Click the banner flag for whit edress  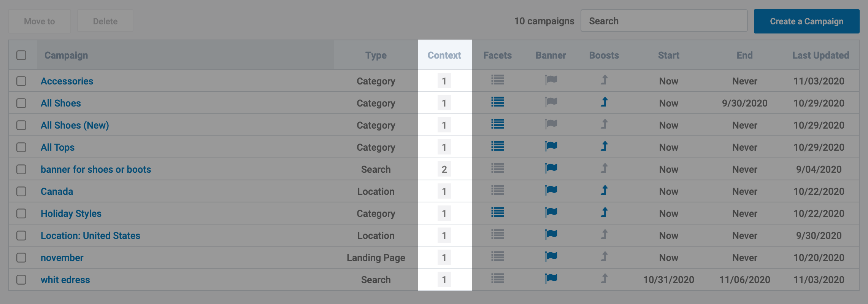551,279
